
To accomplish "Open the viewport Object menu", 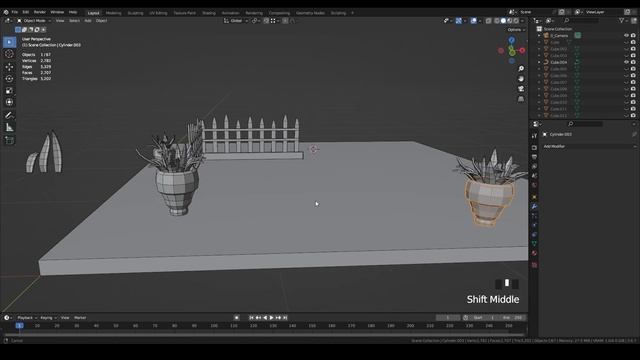I will click(101, 20).
